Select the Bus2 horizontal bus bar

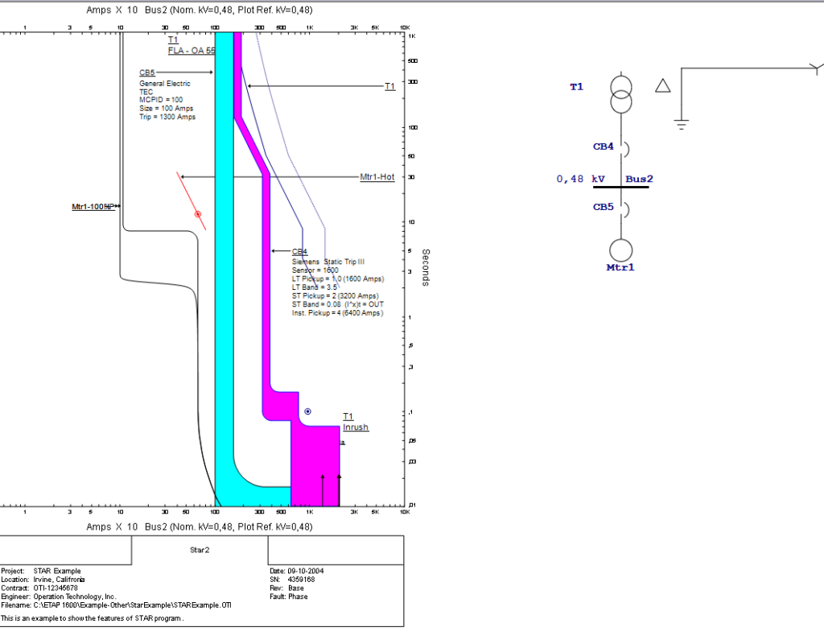tap(620, 187)
